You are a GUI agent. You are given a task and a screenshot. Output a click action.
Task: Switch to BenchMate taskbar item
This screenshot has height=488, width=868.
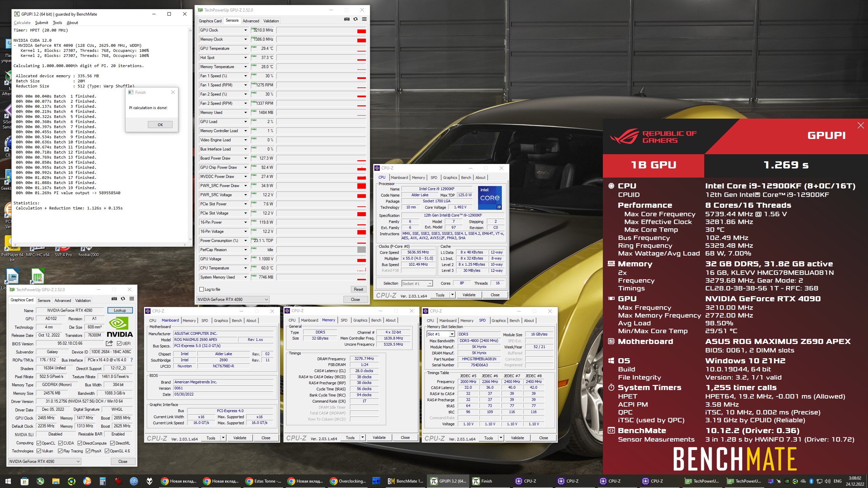pos(406,481)
